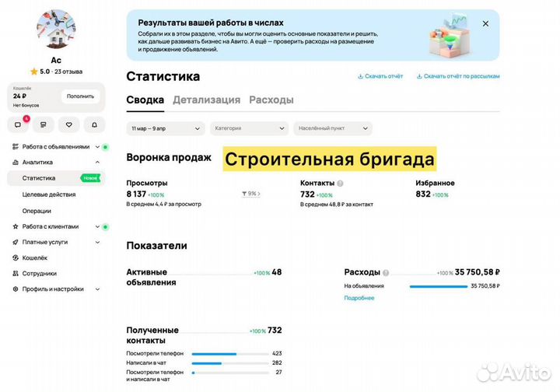Viewport: 560px width, 392px height.
Task: Click the На объявления expenses bar
Action: [x=439, y=286]
